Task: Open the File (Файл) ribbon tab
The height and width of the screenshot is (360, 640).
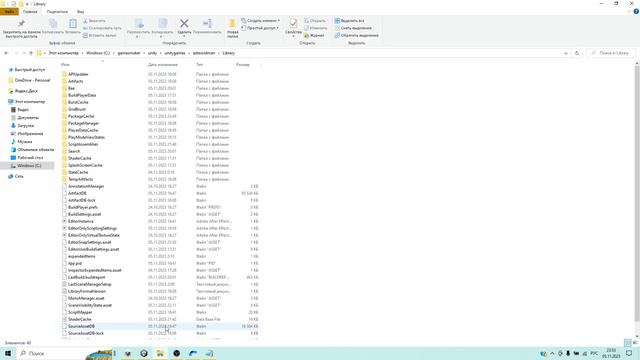Action: pyautogui.click(x=9, y=12)
